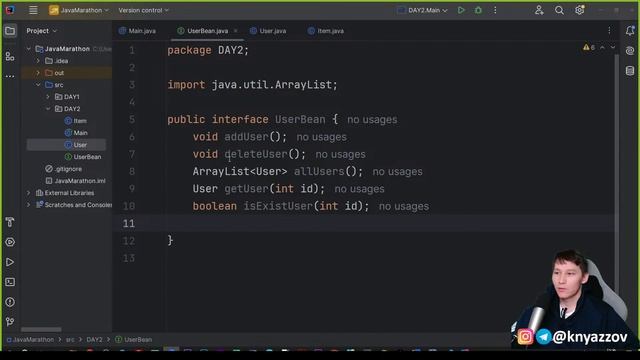Open the Version control dropdown
Screen dimensions: 640x360
click(143, 10)
